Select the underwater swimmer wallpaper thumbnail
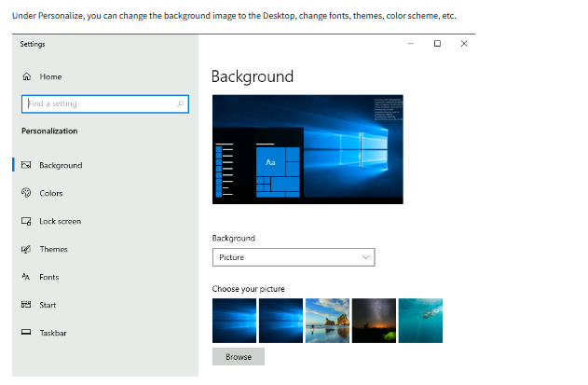Viewport: 588px width, 385px height. click(x=420, y=321)
